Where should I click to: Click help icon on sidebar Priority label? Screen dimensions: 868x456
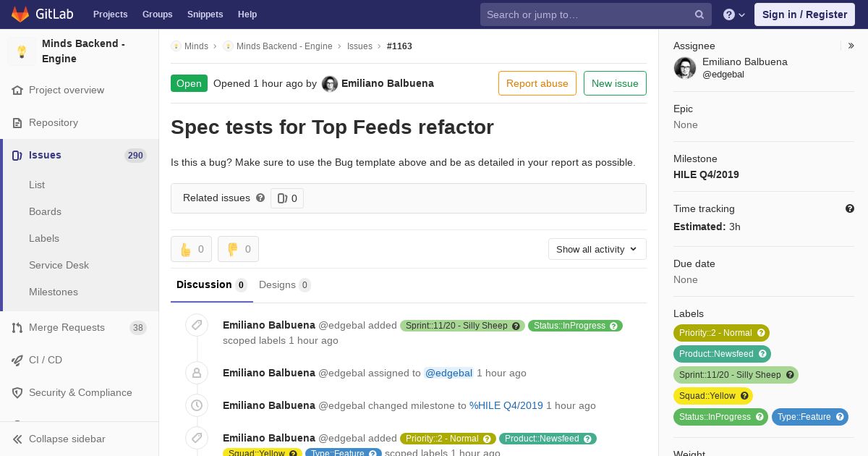click(x=760, y=333)
